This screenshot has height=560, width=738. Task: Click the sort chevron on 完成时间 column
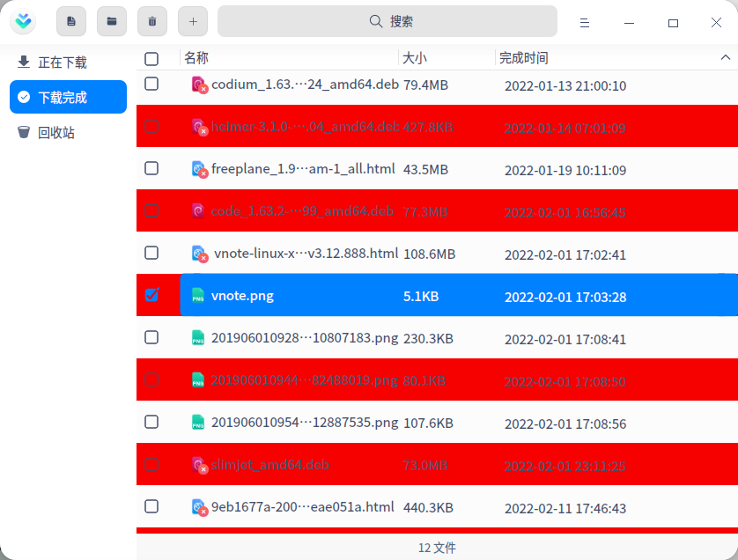coord(724,57)
